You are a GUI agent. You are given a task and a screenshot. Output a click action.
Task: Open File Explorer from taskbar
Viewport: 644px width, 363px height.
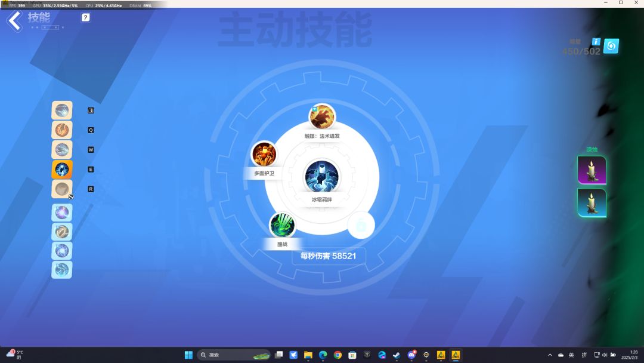tap(308, 355)
